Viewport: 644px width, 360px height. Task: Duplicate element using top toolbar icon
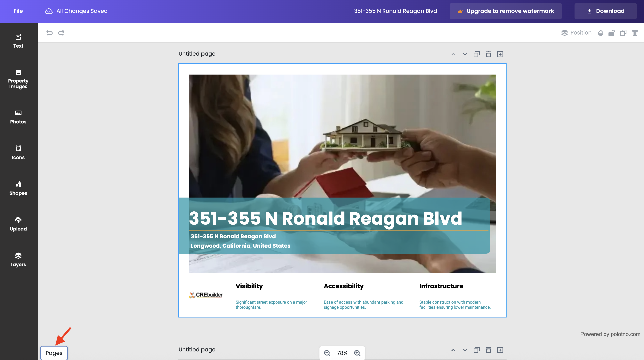point(623,33)
